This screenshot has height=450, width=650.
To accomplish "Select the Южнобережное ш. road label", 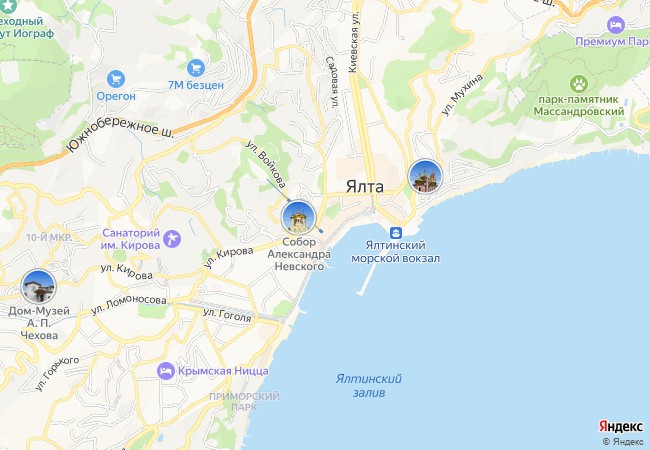I will coord(120,131).
